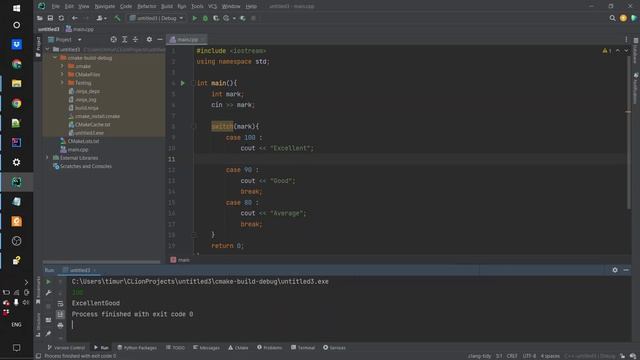Open the untitled3 | Debug configuration dropdown
640x360 pixels.
click(x=156, y=18)
